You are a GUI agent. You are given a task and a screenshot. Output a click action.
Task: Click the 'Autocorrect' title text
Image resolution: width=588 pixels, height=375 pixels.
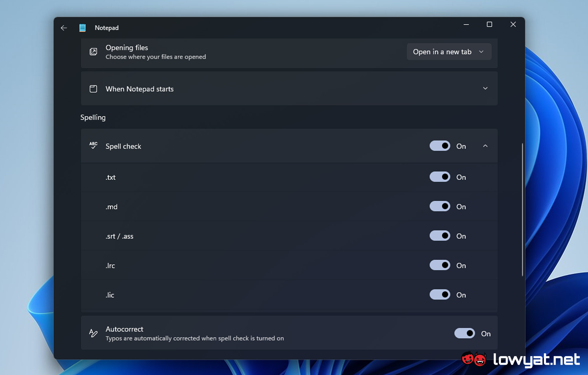(124, 329)
